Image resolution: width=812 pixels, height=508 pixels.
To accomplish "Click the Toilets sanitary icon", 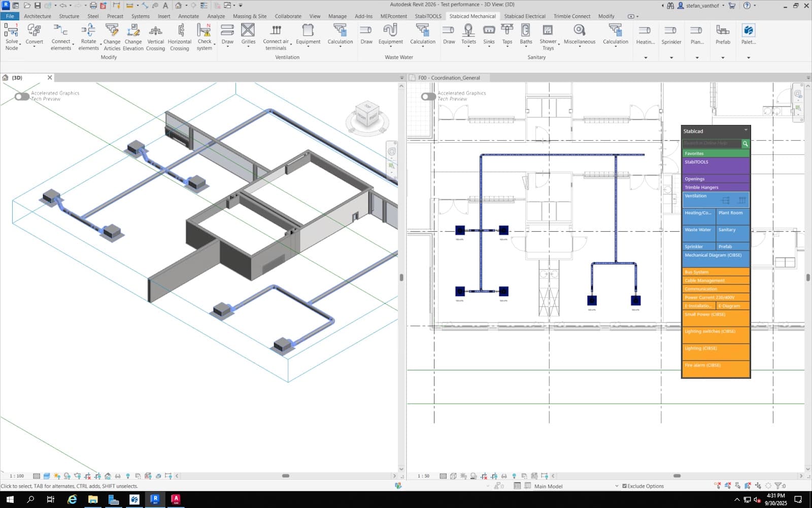I will [x=468, y=30].
